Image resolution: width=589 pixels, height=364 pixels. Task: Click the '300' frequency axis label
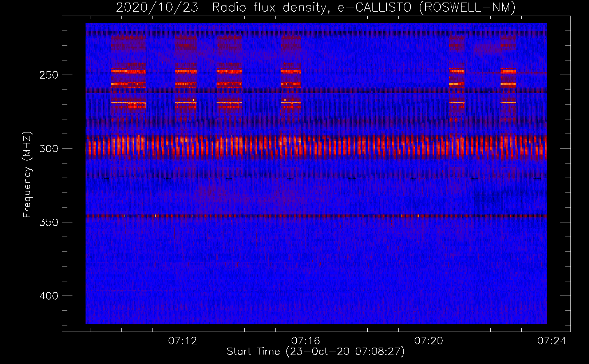(x=49, y=149)
